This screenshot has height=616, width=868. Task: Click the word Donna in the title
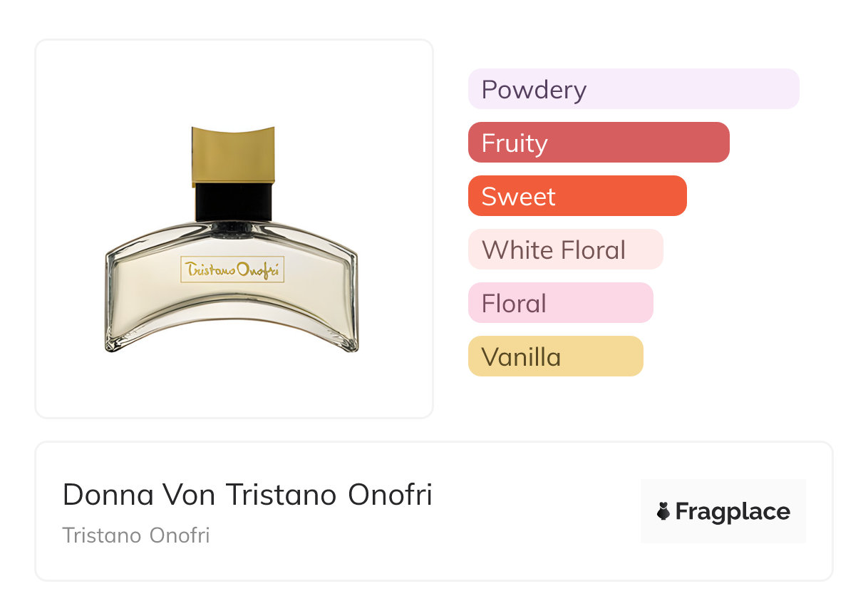(x=108, y=495)
